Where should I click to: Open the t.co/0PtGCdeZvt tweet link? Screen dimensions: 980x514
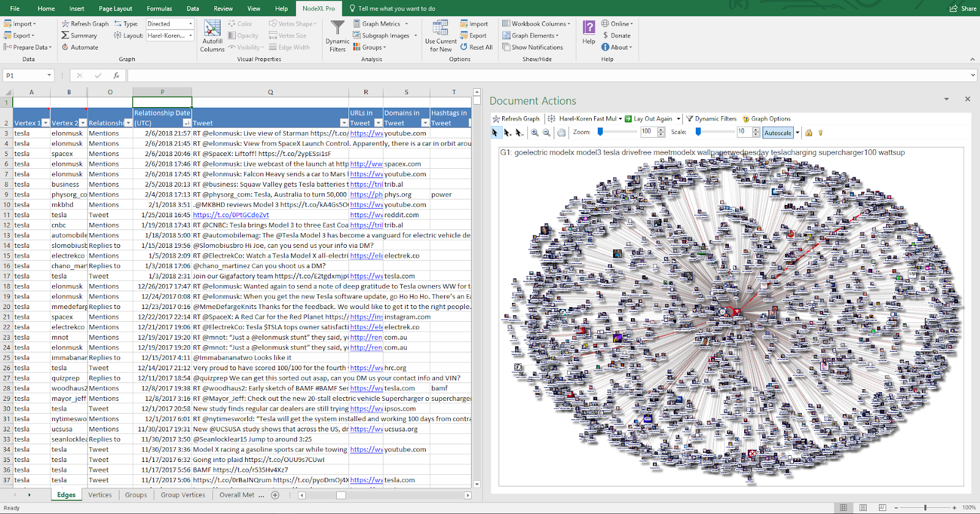click(231, 215)
